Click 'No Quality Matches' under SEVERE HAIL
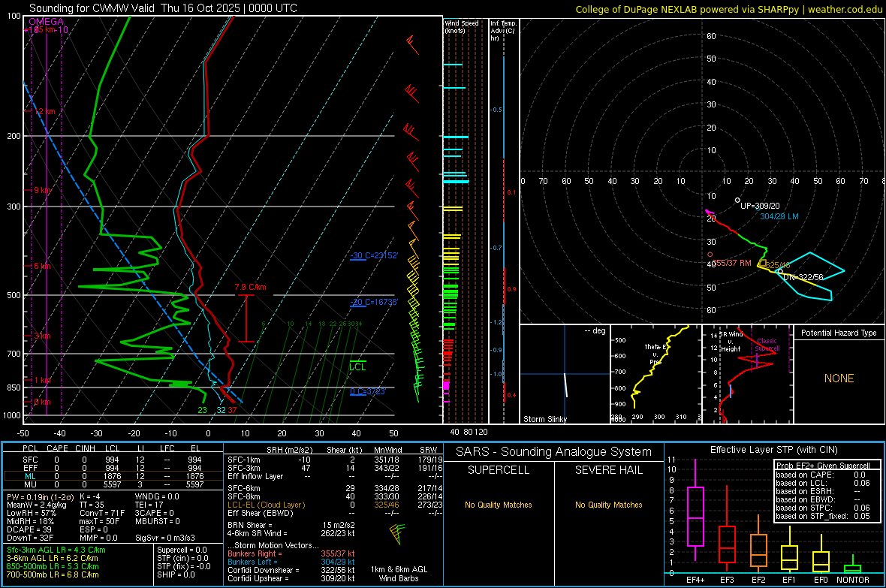Viewport: 886px width, 588px height. 608,505
